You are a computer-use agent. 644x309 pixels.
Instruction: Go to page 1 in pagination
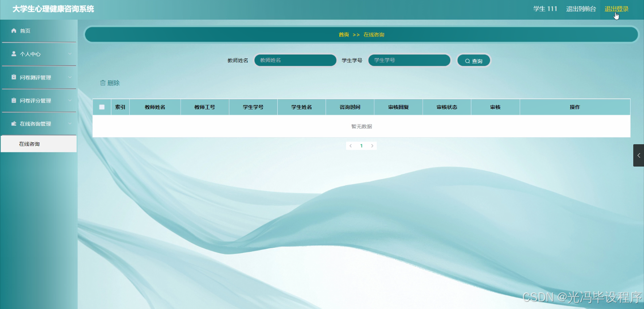point(361,146)
